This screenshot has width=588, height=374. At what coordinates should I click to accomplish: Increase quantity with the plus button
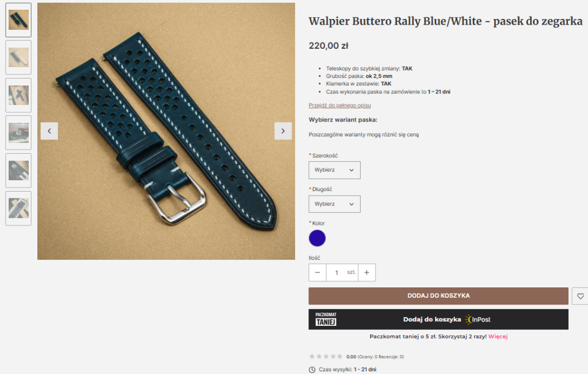(x=367, y=272)
